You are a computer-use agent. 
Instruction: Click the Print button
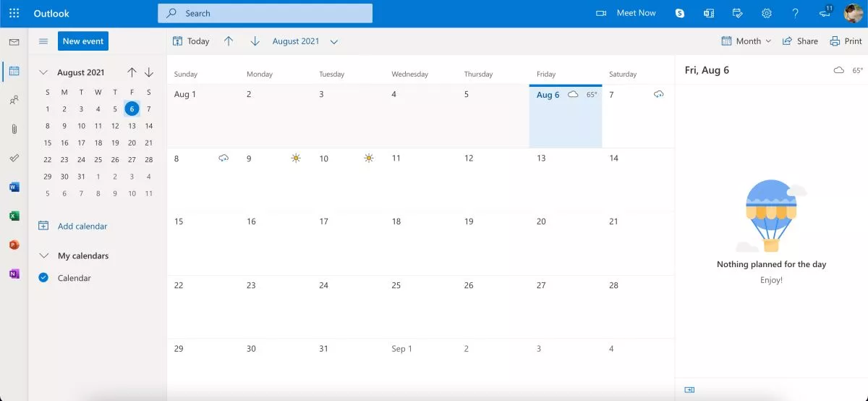[846, 41]
